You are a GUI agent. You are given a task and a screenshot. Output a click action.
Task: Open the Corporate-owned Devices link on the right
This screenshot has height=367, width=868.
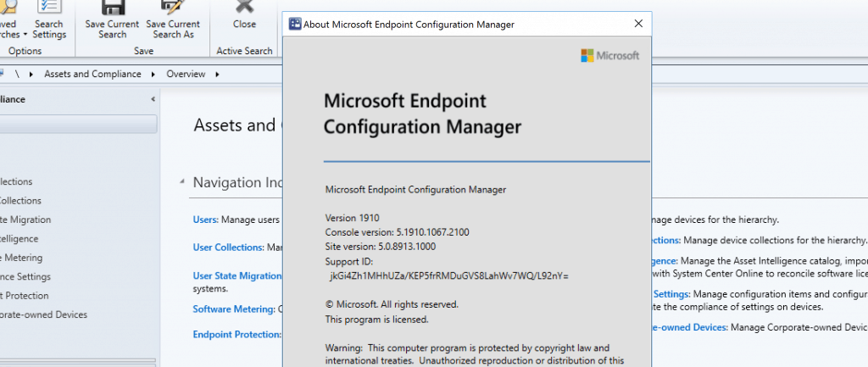pos(690,327)
